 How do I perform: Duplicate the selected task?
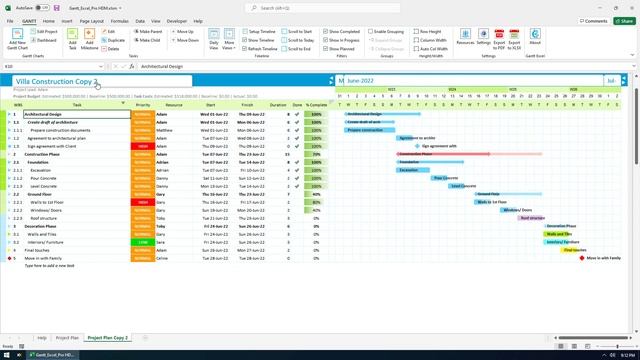(113, 40)
